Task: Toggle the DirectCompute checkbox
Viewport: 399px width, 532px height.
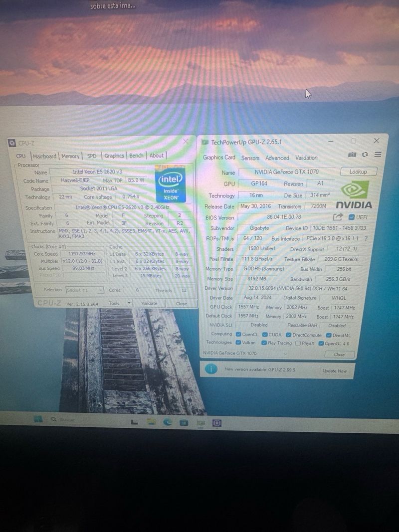Action: click(x=288, y=335)
